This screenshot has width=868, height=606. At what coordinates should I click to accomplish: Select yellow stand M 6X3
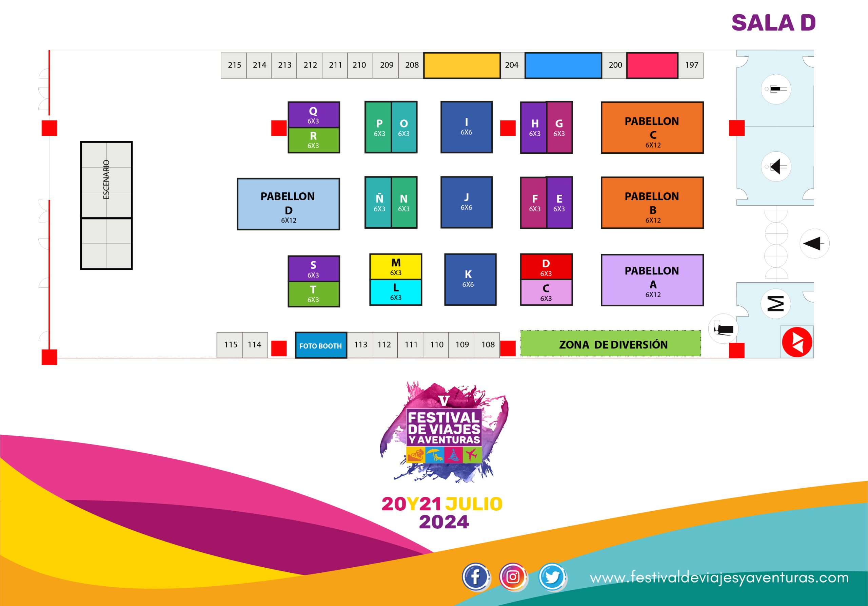pos(396,267)
